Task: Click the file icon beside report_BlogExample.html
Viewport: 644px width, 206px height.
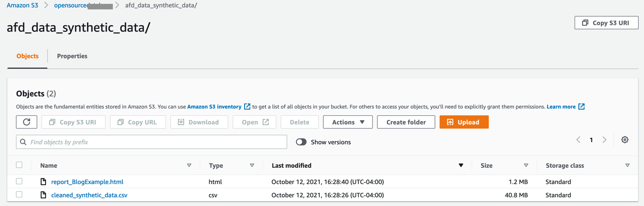Action: tap(43, 182)
